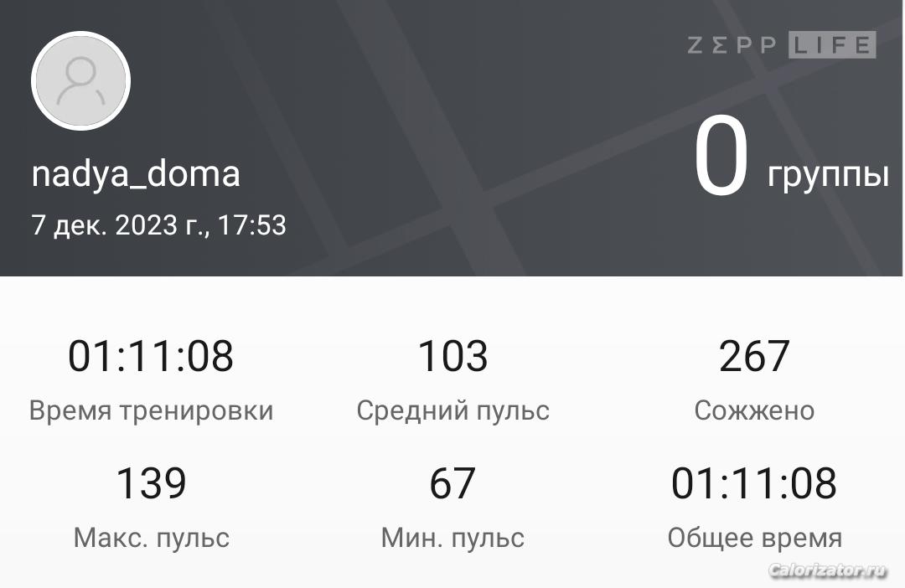The width and height of the screenshot is (905, 588).
Task: Tap the total time value 01:11:08
Action: [754, 482]
